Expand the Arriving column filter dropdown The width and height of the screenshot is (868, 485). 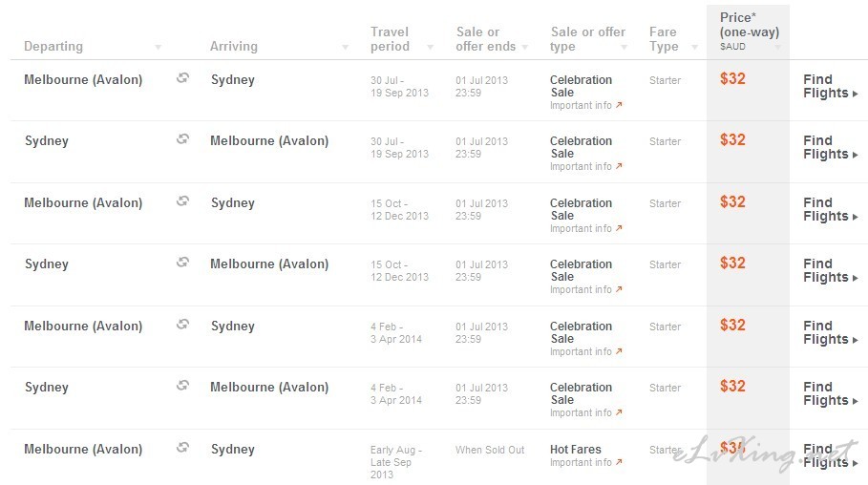pyautogui.click(x=345, y=47)
